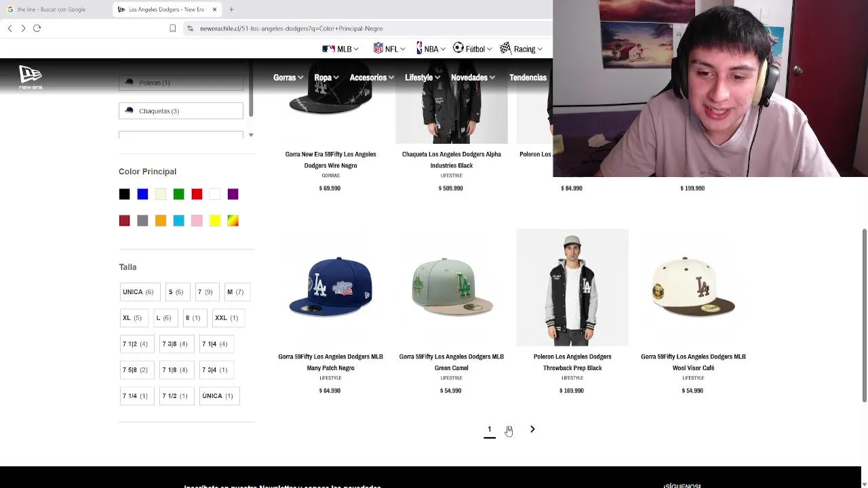The width and height of the screenshot is (868, 488).
Task: Go to next page arrow in pagination
Action: point(532,429)
